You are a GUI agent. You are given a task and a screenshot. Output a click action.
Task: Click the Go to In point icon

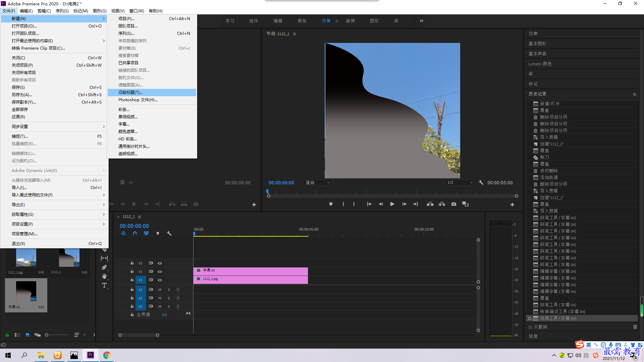coord(369,204)
